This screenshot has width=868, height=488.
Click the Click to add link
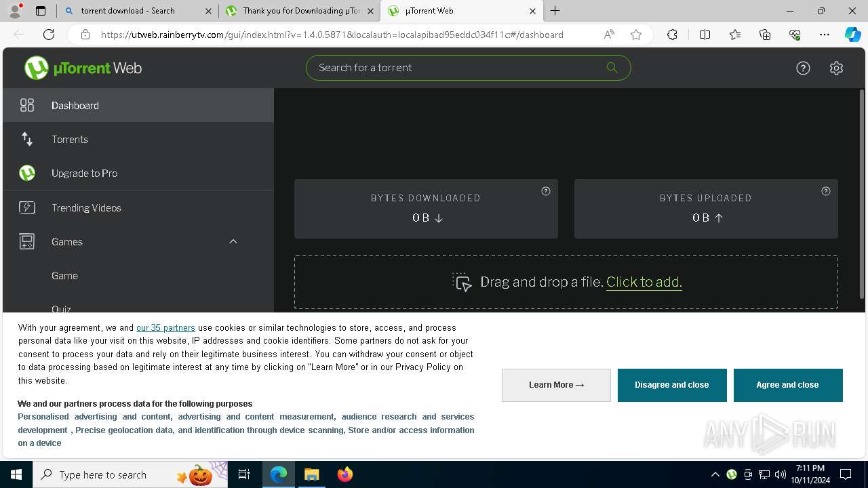pos(644,282)
